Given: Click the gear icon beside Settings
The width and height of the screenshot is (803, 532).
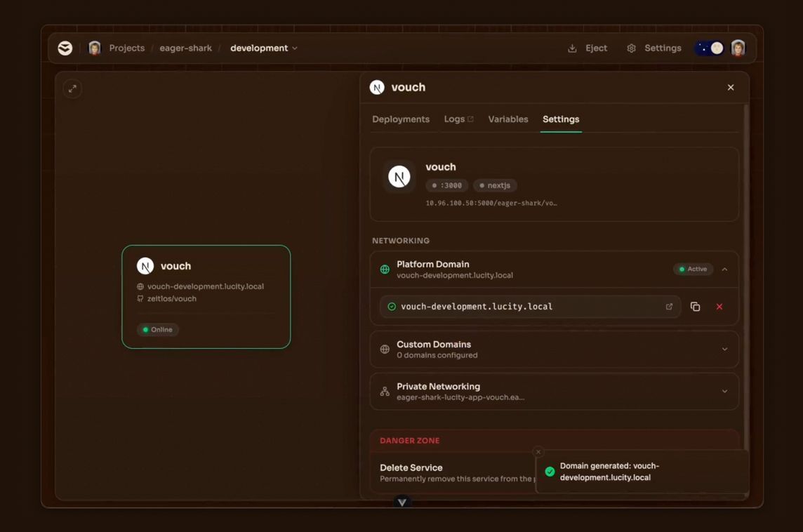Looking at the screenshot, I should pos(632,48).
